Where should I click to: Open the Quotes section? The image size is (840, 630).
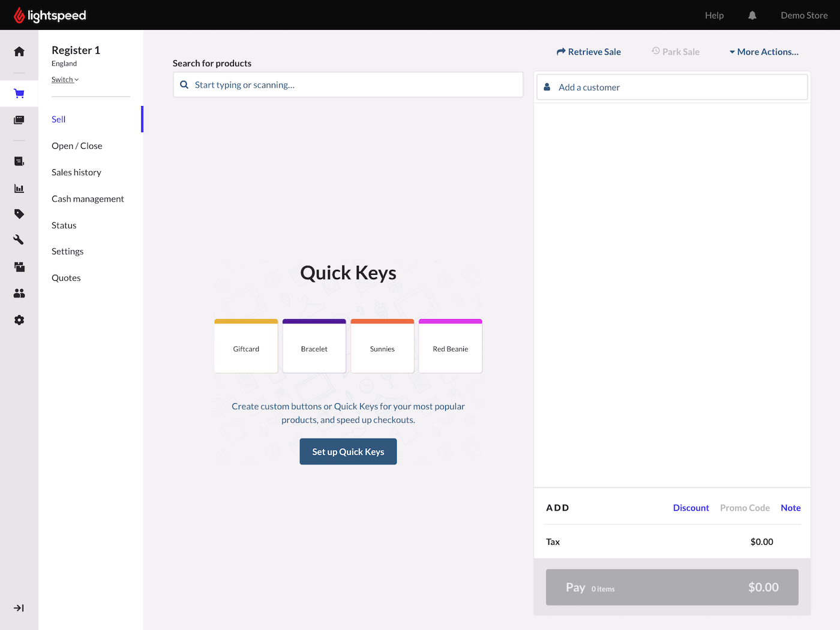[x=66, y=277]
